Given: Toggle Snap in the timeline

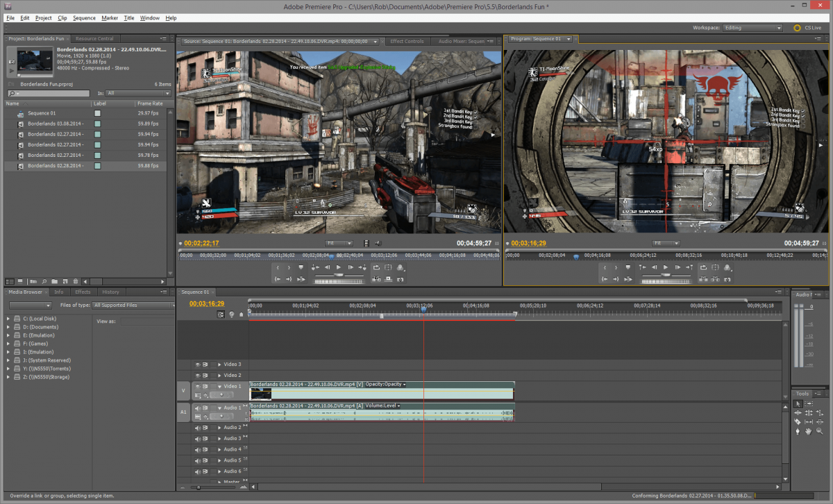Looking at the screenshot, I should tap(221, 314).
